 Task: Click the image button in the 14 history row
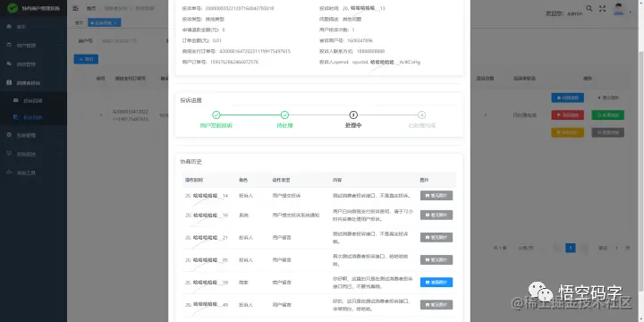(436, 196)
